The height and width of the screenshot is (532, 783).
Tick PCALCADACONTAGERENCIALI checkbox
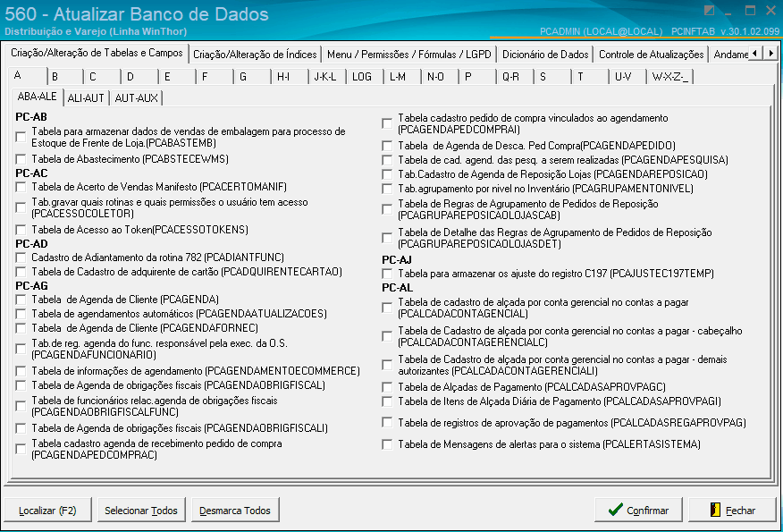387,365
